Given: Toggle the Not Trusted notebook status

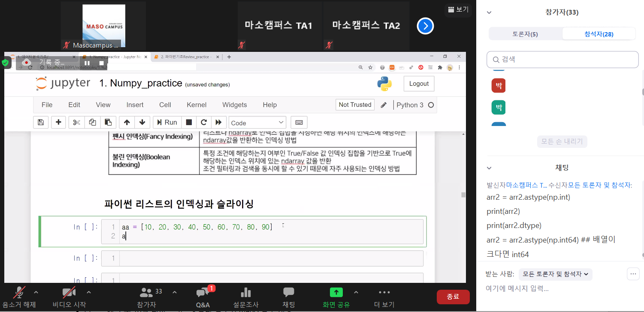Looking at the screenshot, I should coord(355,105).
